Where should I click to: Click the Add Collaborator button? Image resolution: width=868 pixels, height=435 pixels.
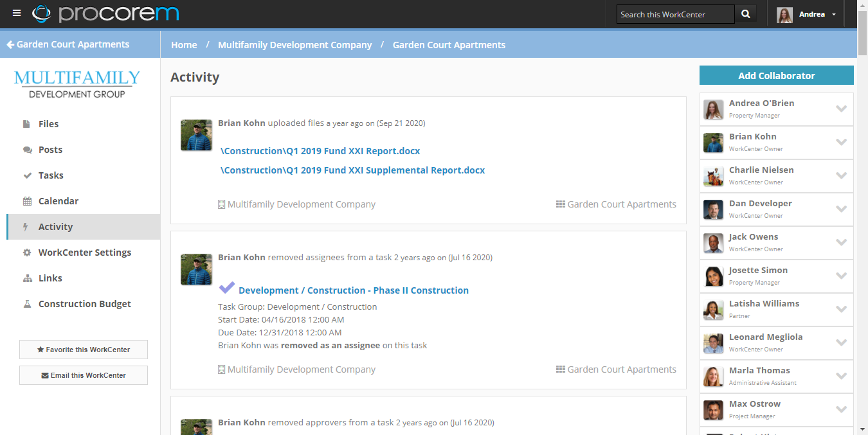point(776,75)
